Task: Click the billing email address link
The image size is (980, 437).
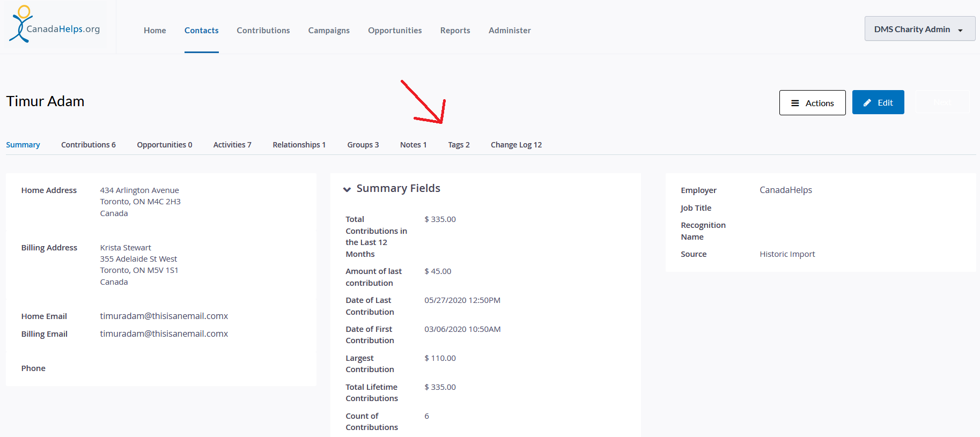Action: pyautogui.click(x=164, y=334)
